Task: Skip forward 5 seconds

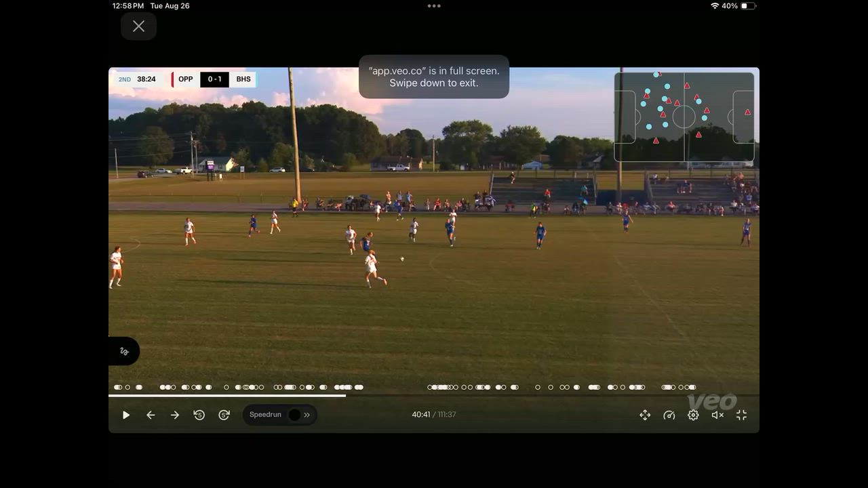Action: 224,415
